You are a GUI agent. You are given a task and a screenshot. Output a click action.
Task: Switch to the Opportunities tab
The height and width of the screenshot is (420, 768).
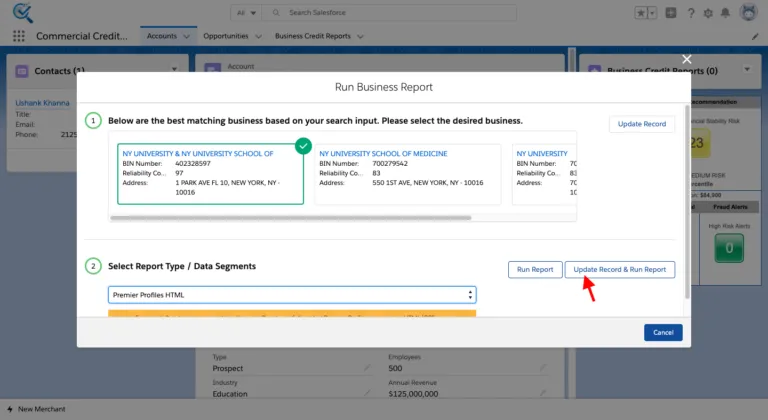tap(226, 36)
